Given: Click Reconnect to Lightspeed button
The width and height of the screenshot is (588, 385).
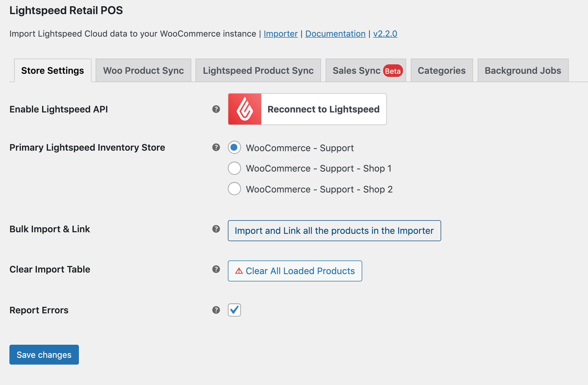Looking at the screenshot, I should 307,109.
